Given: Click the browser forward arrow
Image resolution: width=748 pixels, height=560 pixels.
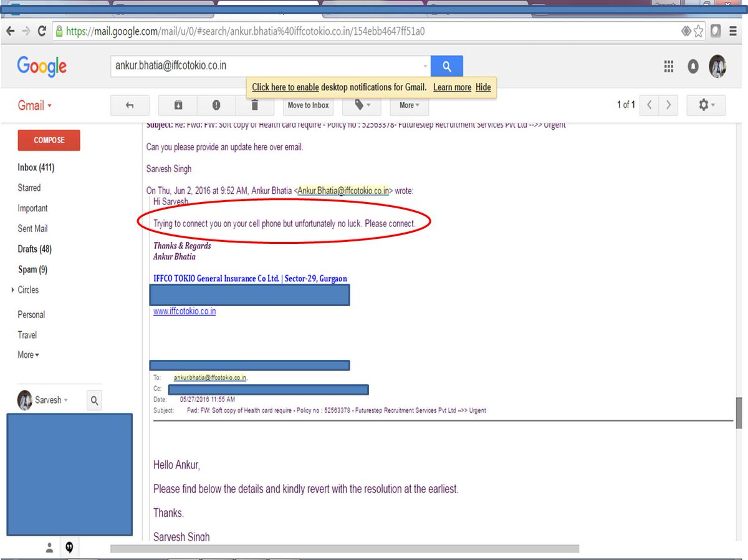Looking at the screenshot, I should click(26, 31).
